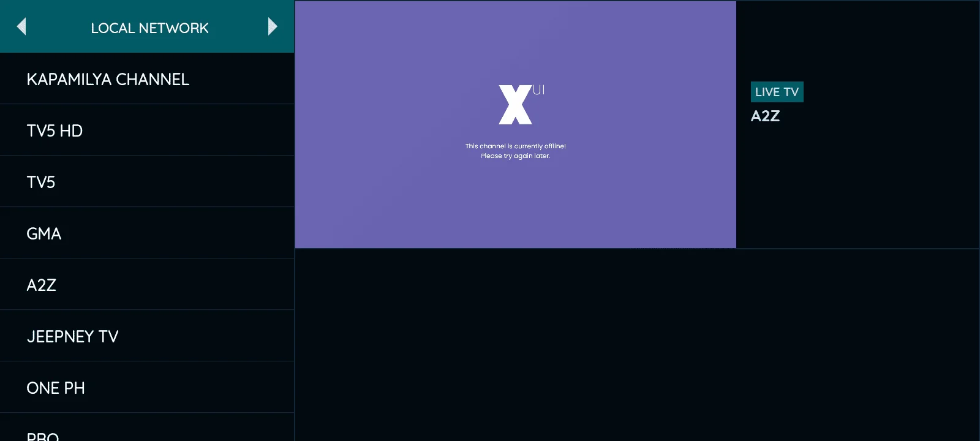Image resolution: width=980 pixels, height=441 pixels.
Task: Go to previous category with left arrow
Action: click(21, 26)
